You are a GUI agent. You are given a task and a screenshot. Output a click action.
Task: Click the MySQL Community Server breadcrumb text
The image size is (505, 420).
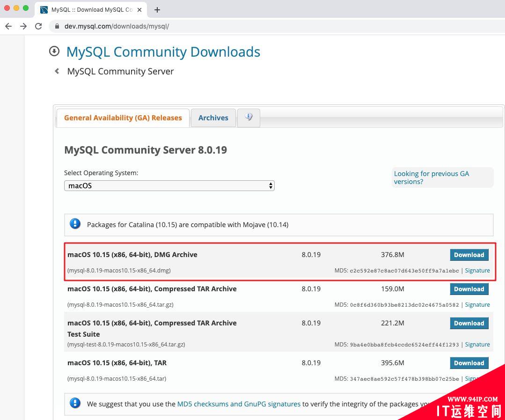pyautogui.click(x=120, y=71)
